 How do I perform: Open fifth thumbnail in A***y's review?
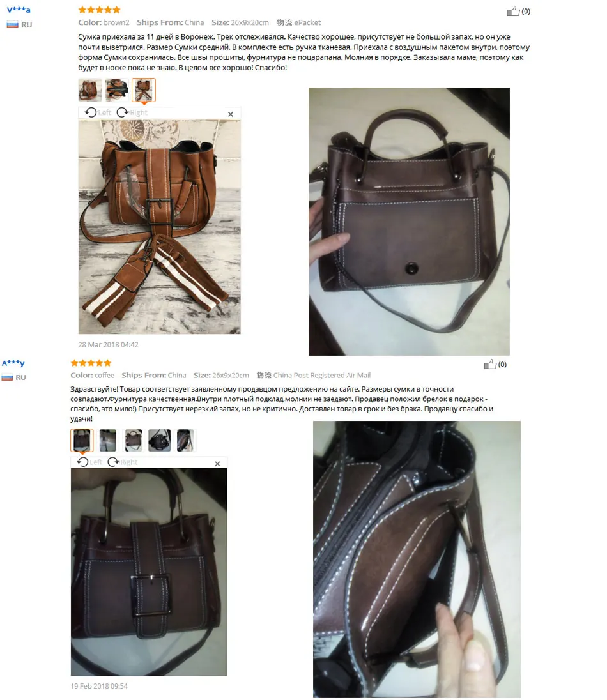click(185, 440)
